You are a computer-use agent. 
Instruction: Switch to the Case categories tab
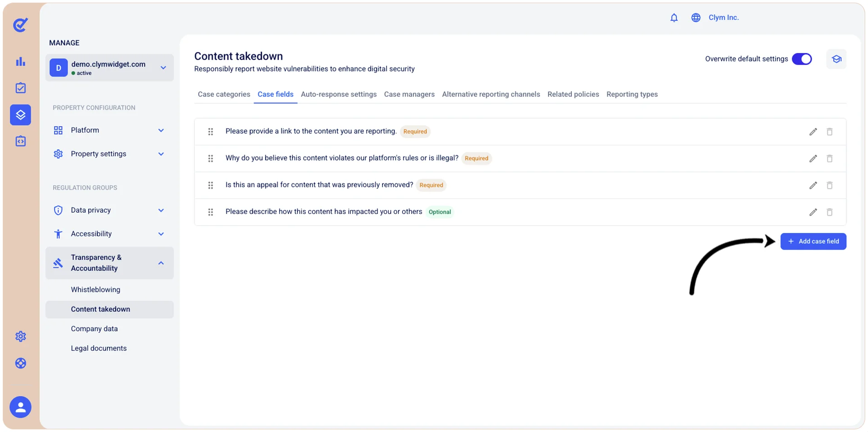pyautogui.click(x=224, y=94)
